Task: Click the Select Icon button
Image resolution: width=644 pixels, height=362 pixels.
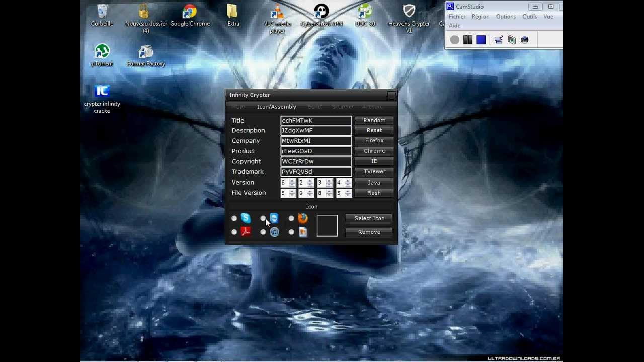Action: coord(369,218)
